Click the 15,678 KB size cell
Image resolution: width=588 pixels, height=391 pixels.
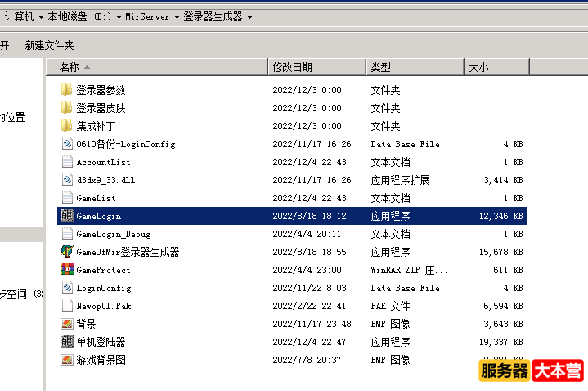tap(501, 252)
